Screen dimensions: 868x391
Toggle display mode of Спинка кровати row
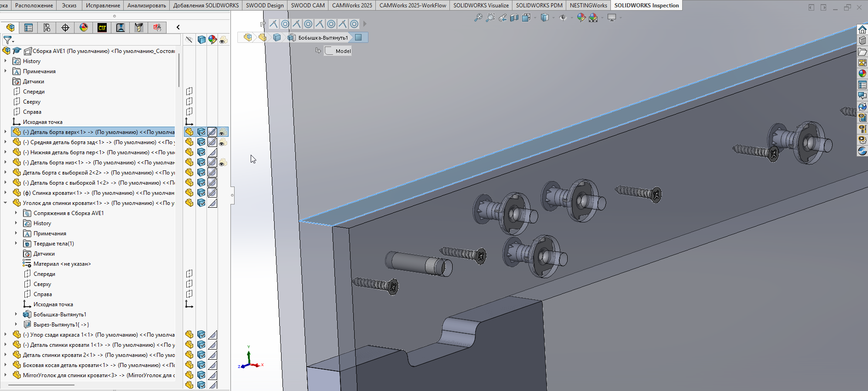(201, 193)
